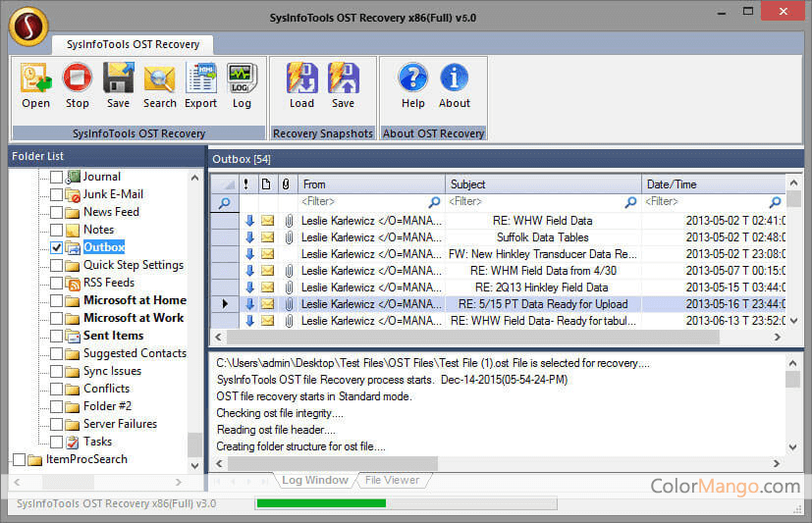Check the Sent Items folder checkbox
This screenshot has width=812, height=523.
pyautogui.click(x=56, y=336)
